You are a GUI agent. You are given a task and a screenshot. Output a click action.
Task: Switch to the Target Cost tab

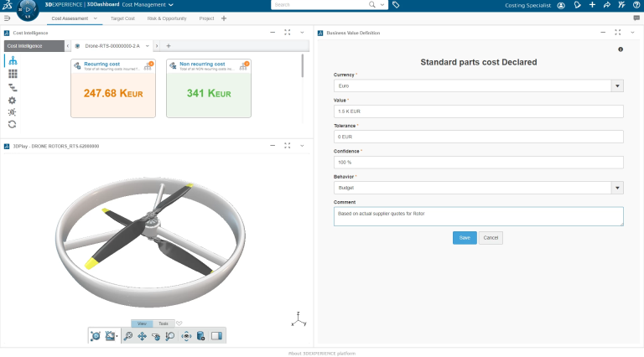click(x=122, y=18)
